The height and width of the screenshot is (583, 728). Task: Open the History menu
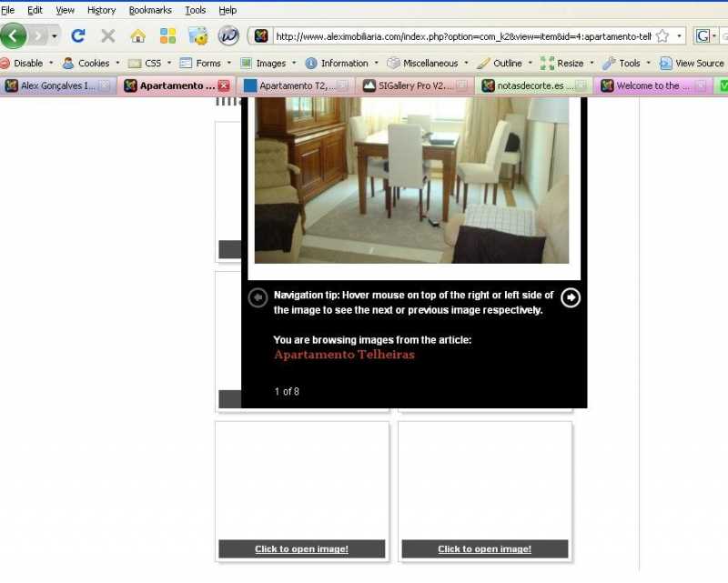click(x=101, y=10)
